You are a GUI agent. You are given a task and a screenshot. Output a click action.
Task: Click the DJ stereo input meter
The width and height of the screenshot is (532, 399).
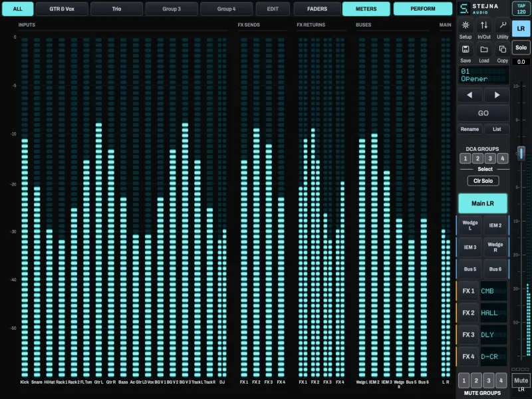222,207
